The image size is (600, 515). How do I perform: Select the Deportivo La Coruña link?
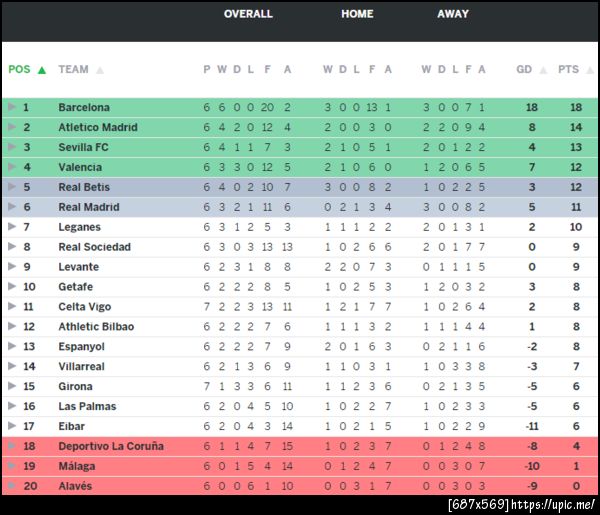[x=111, y=446]
